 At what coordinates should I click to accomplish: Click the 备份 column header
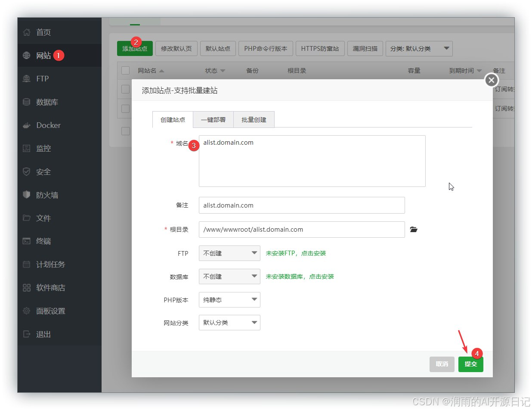click(x=252, y=71)
